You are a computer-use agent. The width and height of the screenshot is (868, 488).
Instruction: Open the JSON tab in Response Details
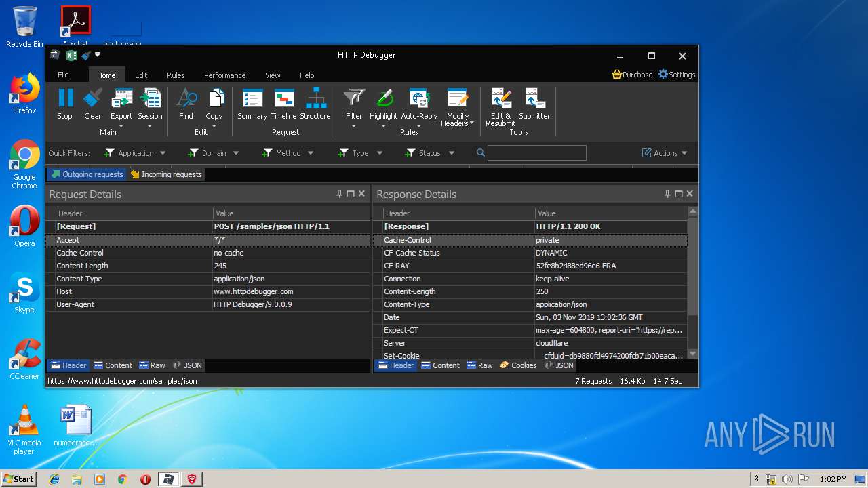pos(559,365)
